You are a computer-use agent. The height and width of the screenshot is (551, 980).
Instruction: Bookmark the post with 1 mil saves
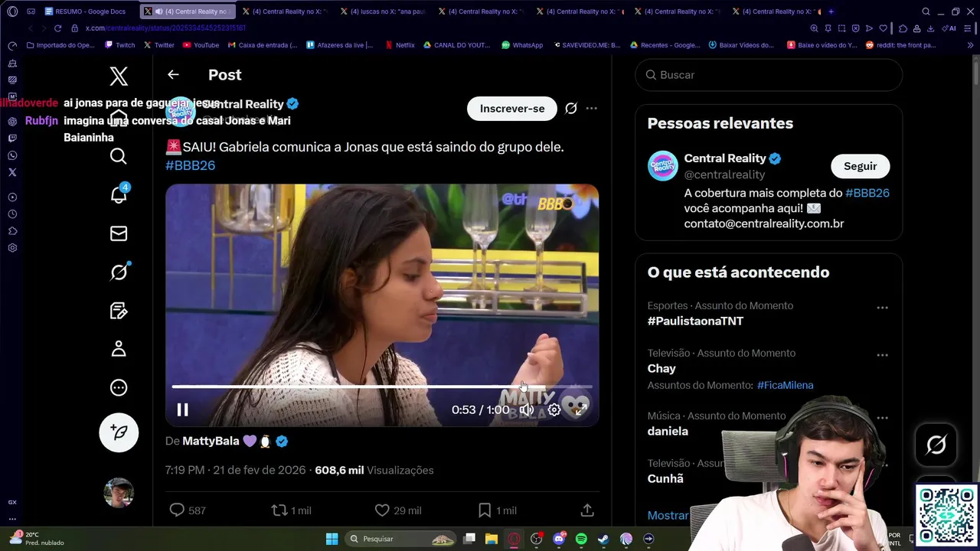click(x=497, y=510)
